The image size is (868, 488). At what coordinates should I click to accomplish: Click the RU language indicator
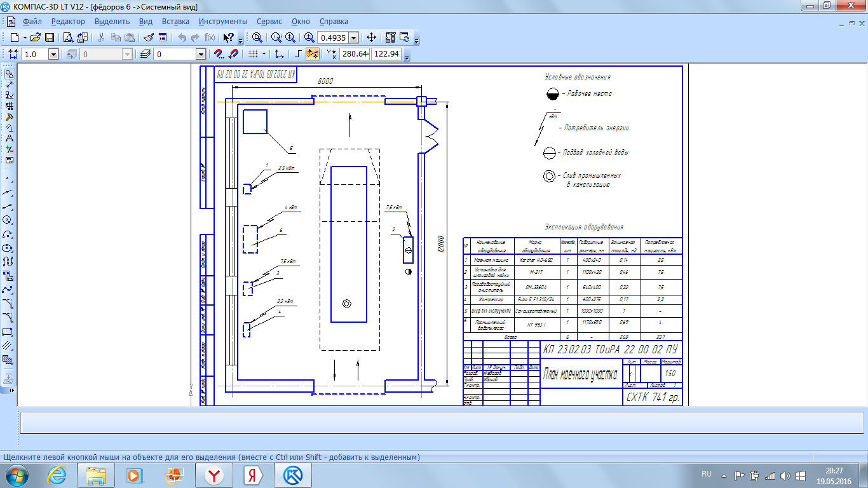point(707,475)
